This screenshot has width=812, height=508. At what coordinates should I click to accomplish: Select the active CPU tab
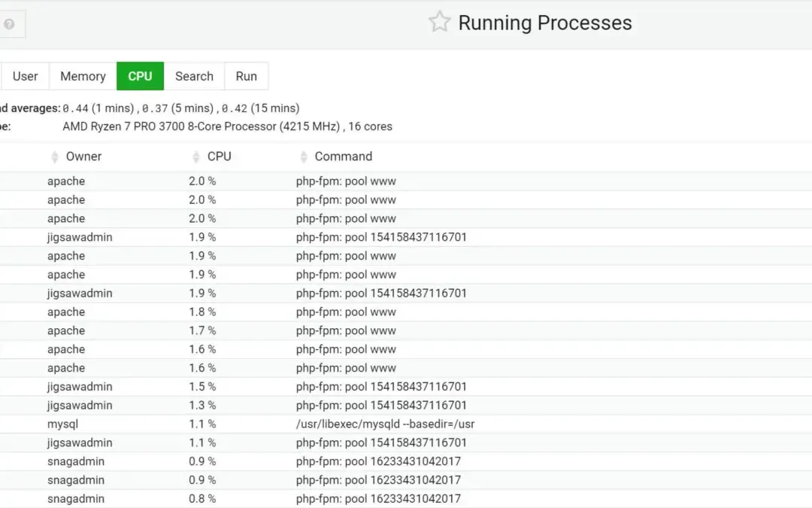(140, 76)
